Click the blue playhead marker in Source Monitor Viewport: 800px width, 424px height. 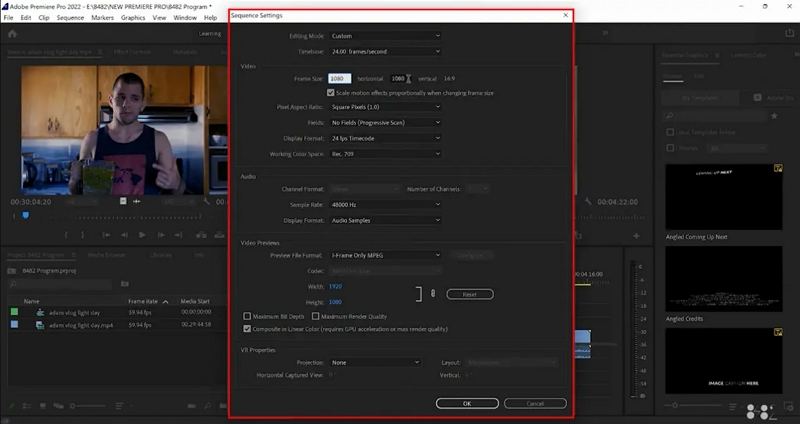[26, 216]
